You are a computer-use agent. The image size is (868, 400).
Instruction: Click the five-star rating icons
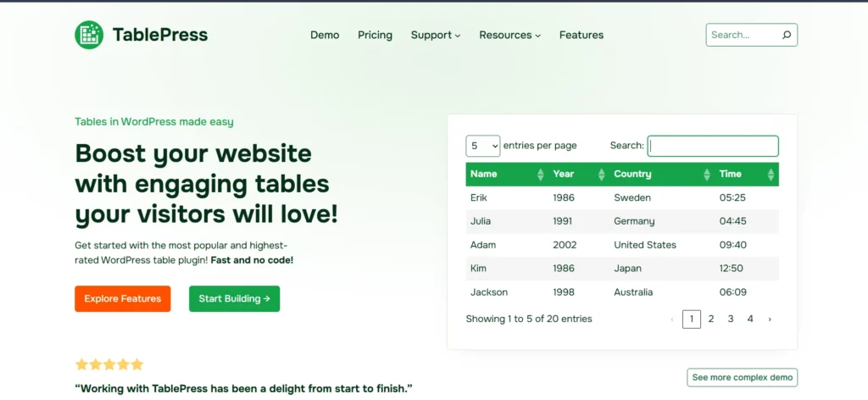109,364
